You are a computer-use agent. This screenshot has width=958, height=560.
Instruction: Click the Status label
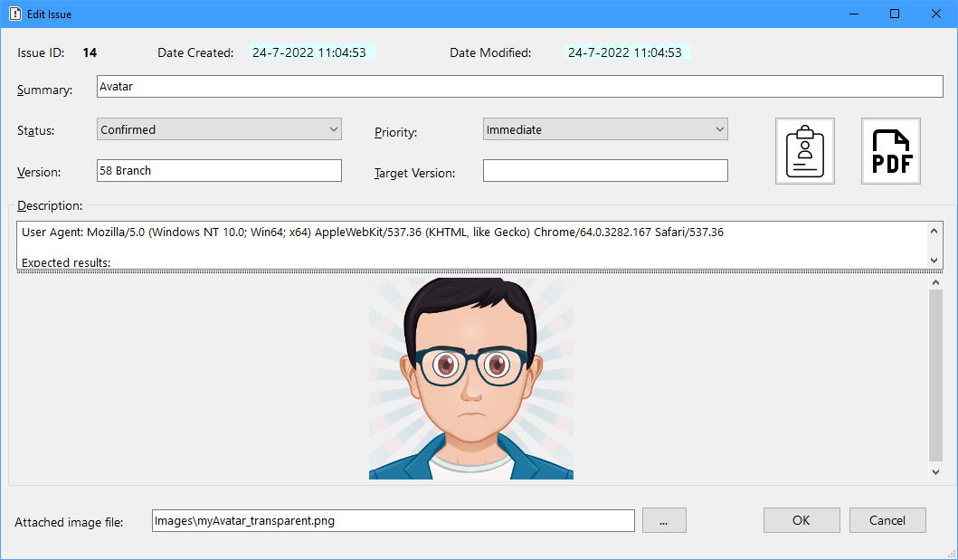pyautogui.click(x=35, y=130)
